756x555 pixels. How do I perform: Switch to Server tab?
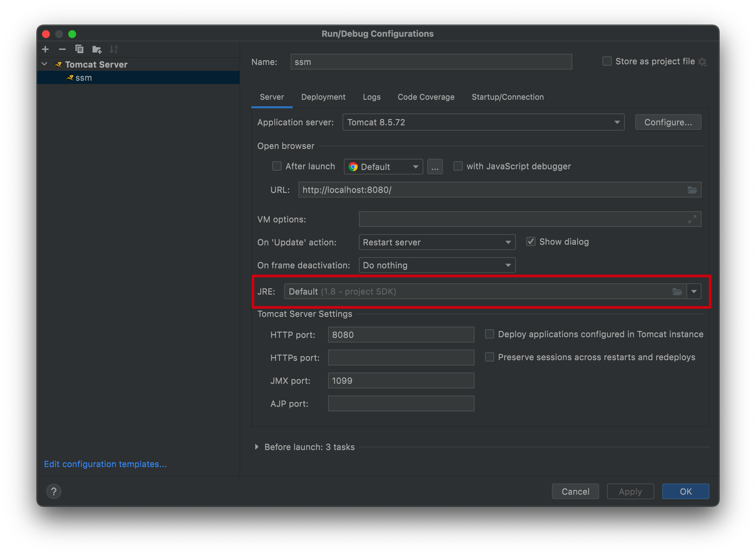coord(271,97)
